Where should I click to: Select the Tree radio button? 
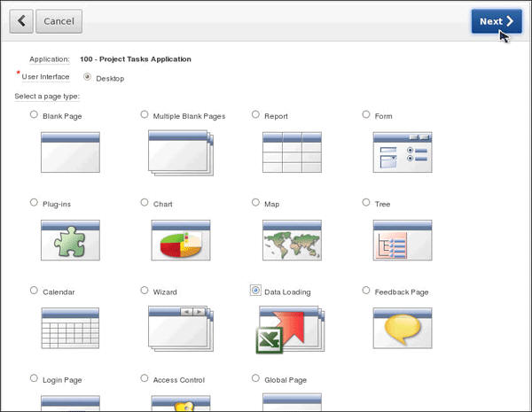tap(365, 202)
